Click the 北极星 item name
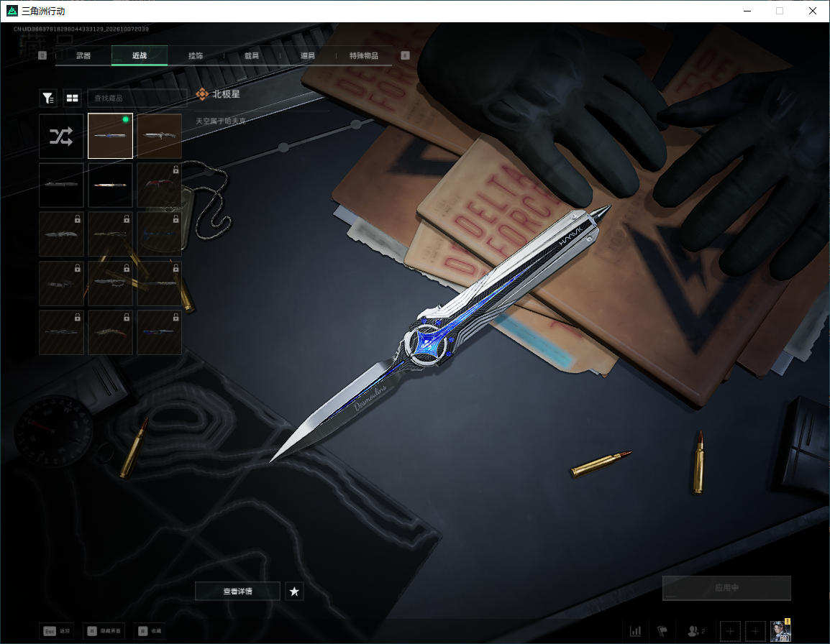 click(x=226, y=94)
